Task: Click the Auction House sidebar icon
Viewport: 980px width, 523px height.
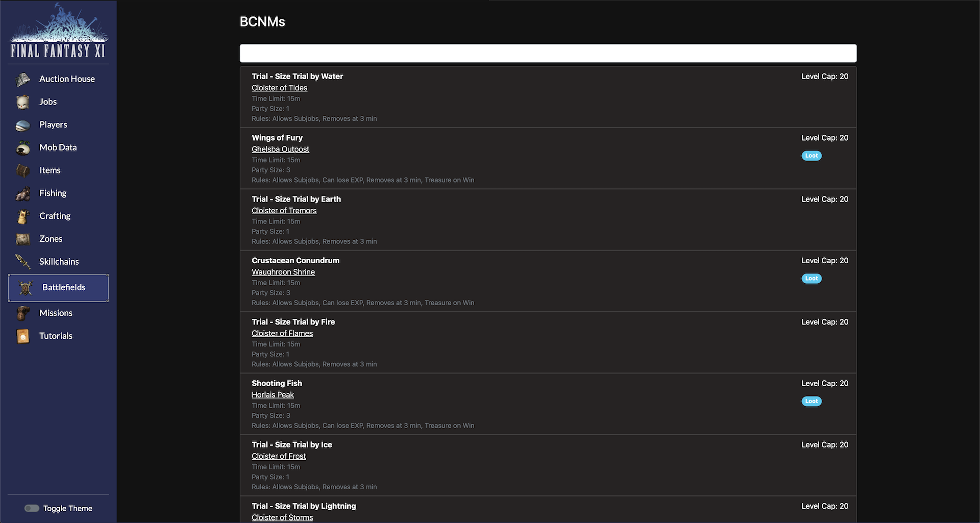Action: point(23,80)
